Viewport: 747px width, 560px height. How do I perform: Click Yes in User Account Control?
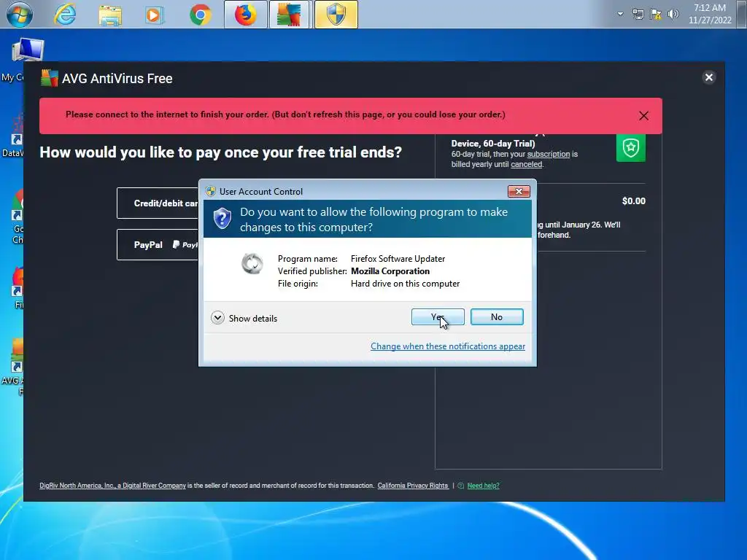tap(438, 317)
